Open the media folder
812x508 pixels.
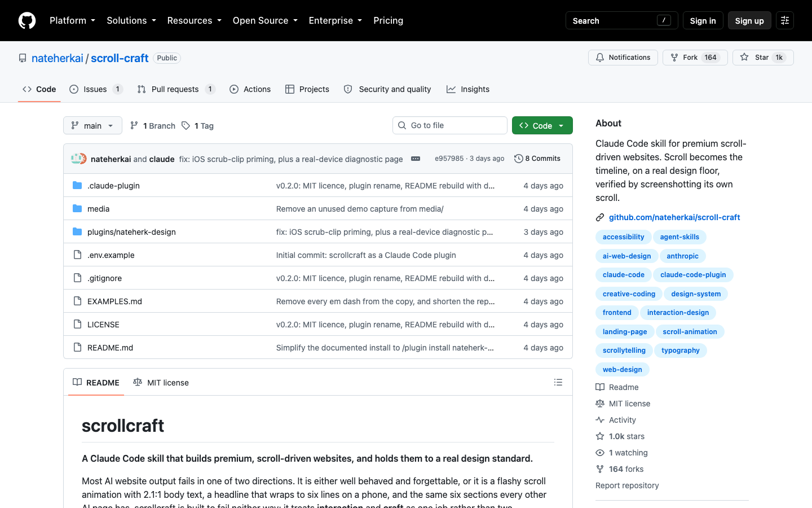[98, 209]
